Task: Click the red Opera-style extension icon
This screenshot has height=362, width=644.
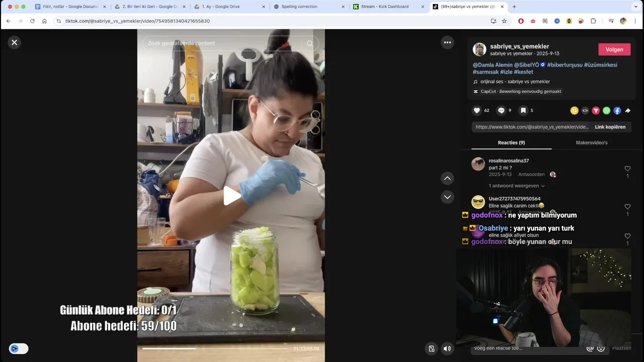Action: [521, 21]
